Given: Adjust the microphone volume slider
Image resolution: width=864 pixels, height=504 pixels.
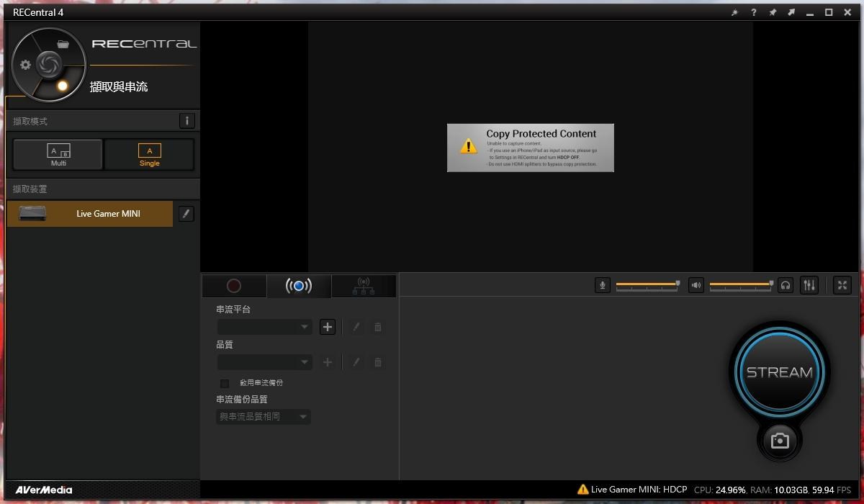Looking at the screenshot, I should (x=677, y=284).
